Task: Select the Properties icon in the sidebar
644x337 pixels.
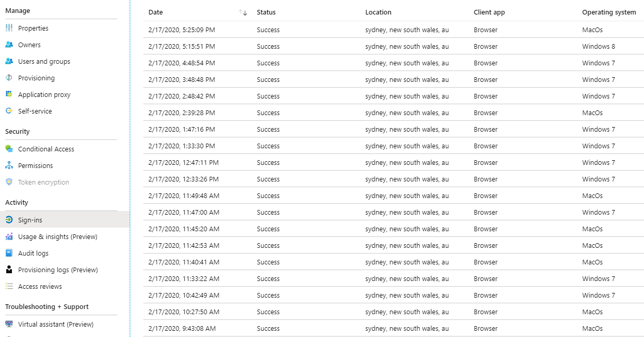Action: coord(10,28)
